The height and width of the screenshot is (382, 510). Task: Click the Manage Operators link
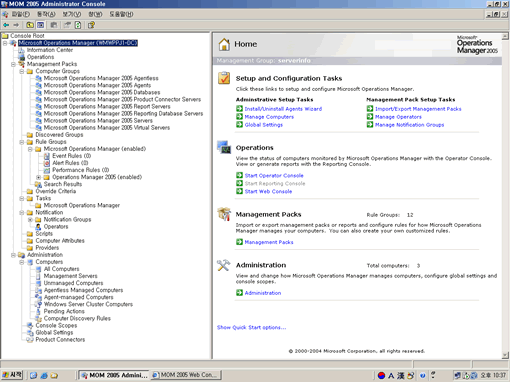pos(398,117)
